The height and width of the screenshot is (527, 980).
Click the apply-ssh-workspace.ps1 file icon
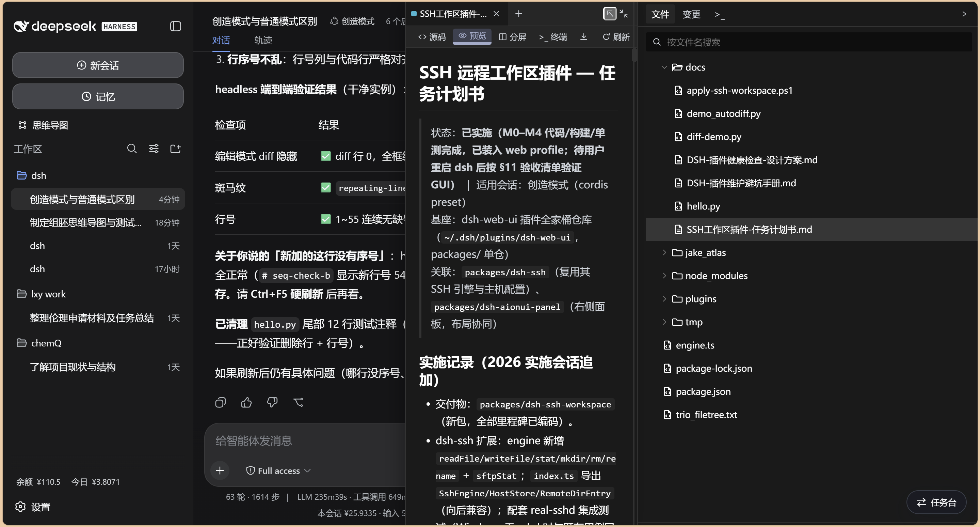678,91
